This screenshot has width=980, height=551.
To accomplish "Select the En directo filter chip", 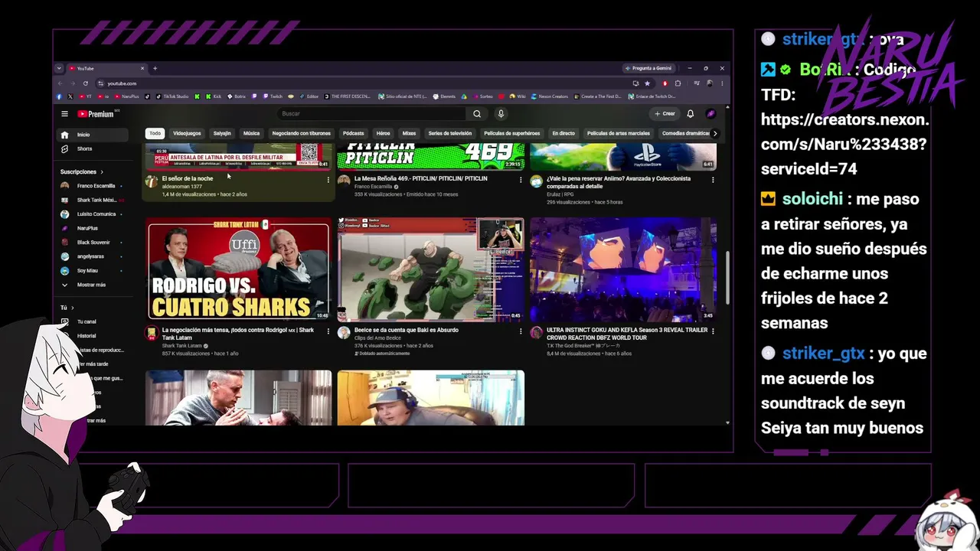I will click(563, 133).
